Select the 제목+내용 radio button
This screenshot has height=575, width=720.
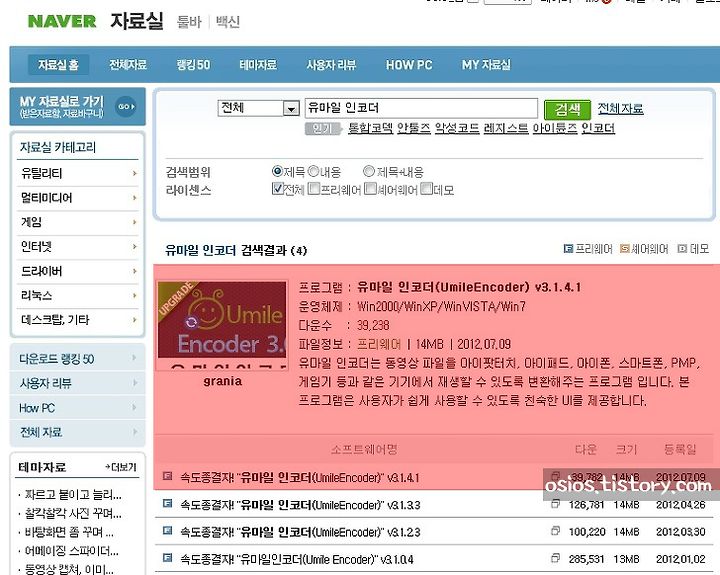pos(369,171)
